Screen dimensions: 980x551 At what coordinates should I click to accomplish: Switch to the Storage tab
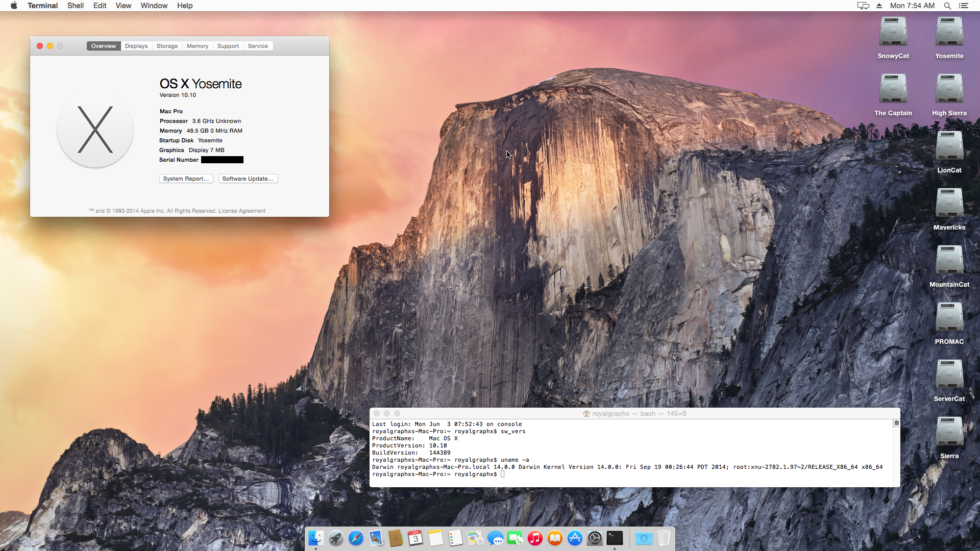click(167, 46)
